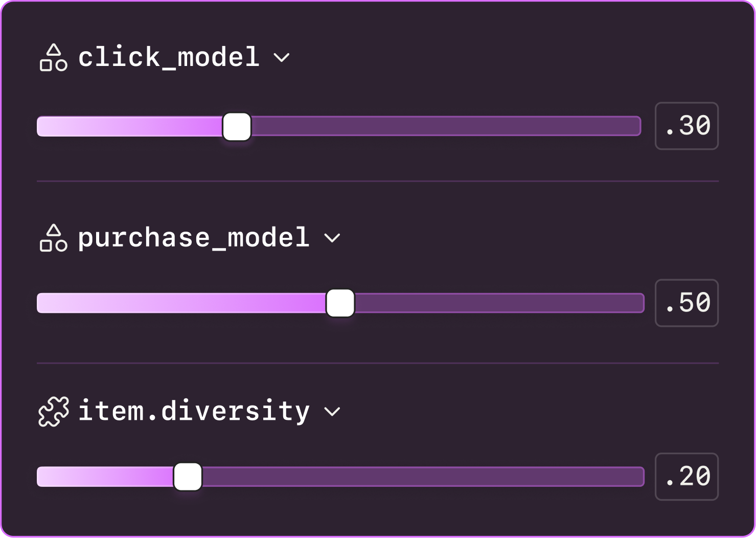
Task: Click the unfilled track of click_model slider
Action: [445, 127]
